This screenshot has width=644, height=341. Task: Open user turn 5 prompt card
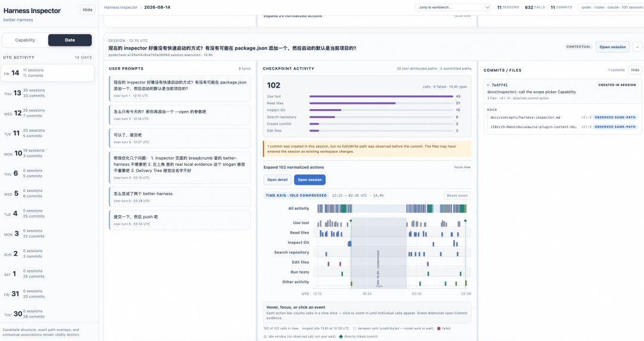(180, 197)
